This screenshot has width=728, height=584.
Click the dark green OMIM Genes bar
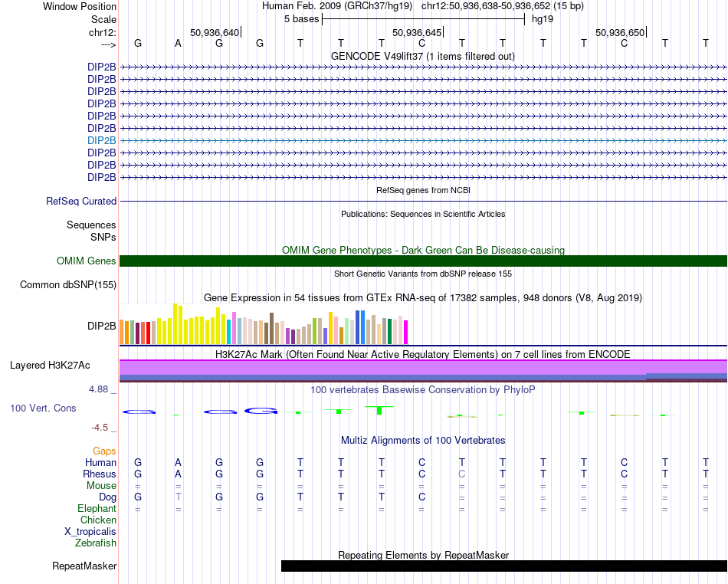coord(423,261)
